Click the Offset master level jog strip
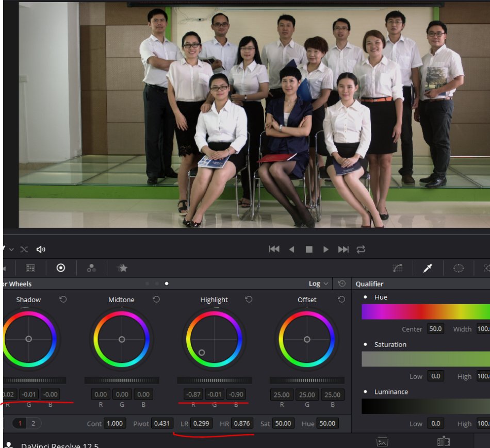Viewport: 490px width, 448px height. click(x=307, y=380)
